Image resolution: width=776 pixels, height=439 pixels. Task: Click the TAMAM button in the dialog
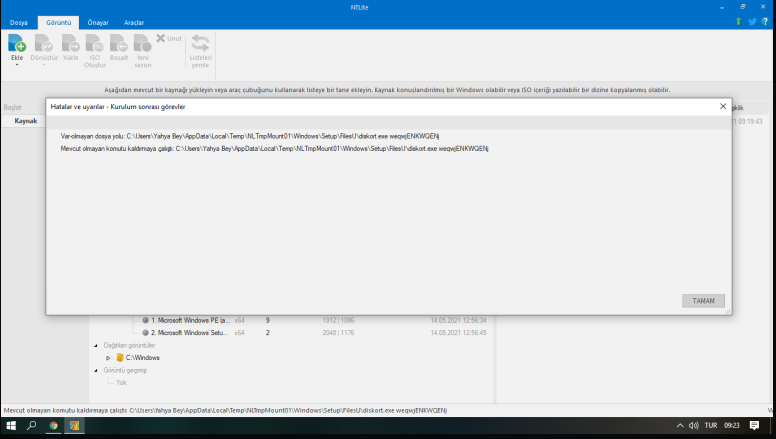[x=703, y=301]
